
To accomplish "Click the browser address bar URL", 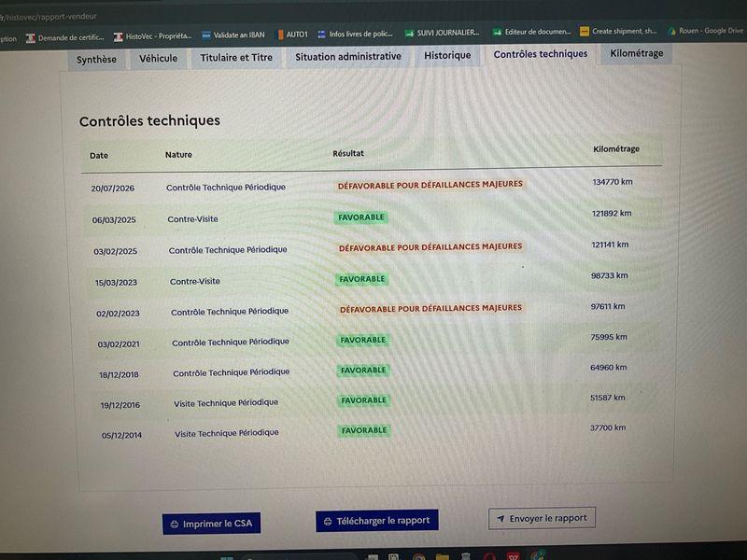I will click(49, 17).
